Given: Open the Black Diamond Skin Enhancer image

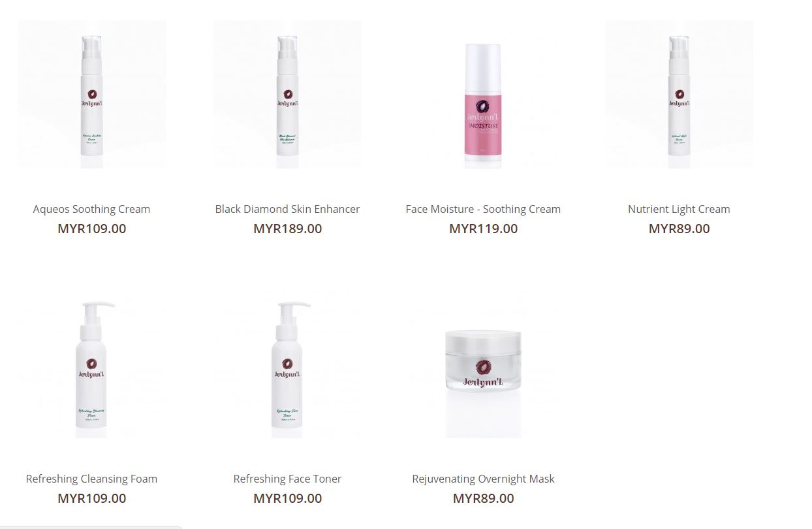Looking at the screenshot, I should pos(287,95).
